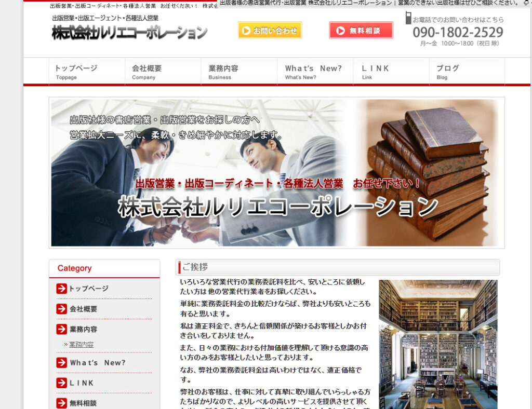Open the 会社概要 Company navigation tab
532x409 pixels.
163,72
